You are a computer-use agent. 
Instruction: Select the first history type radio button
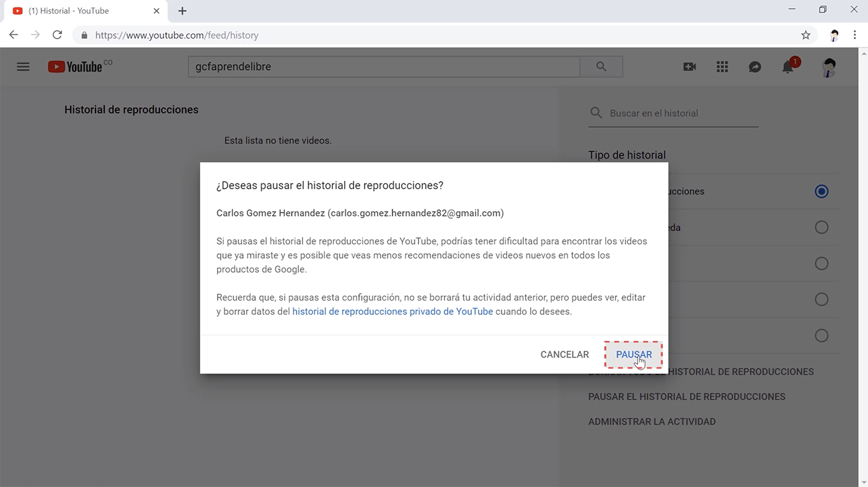click(x=821, y=191)
